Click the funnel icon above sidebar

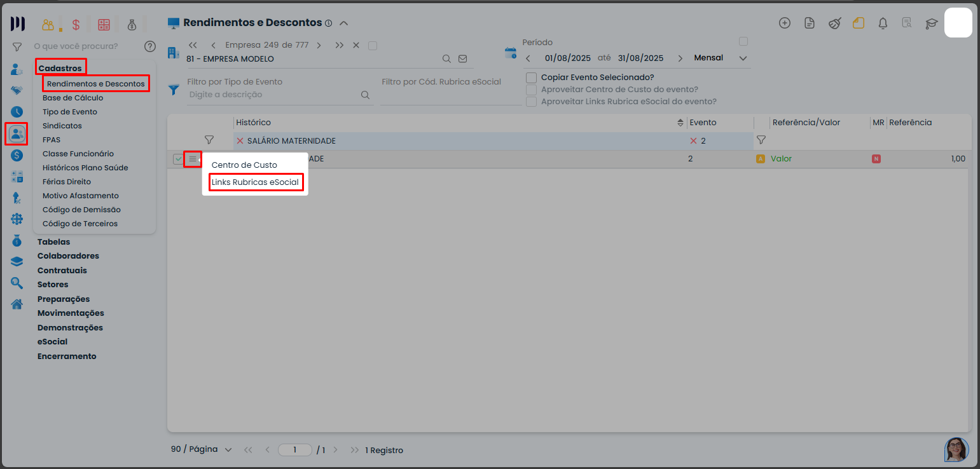click(x=17, y=46)
